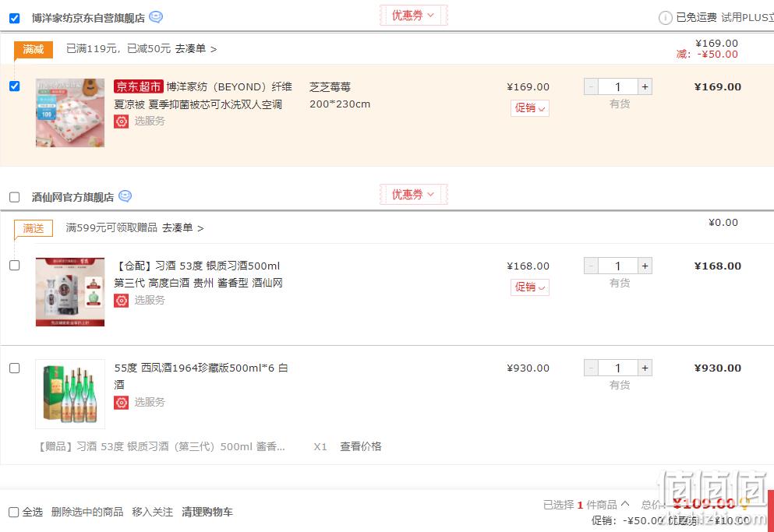This screenshot has width=774, height=532.
Task: Open 博洋家纺京东自营旗舰店 store link
Action: click(x=88, y=18)
